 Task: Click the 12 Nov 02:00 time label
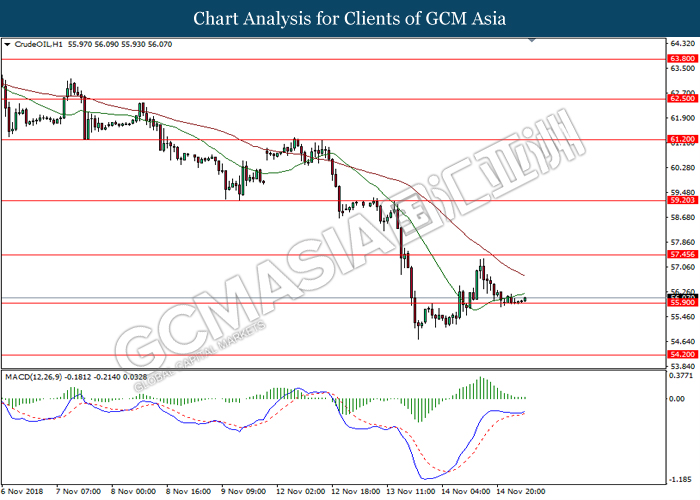[x=300, y=492]
